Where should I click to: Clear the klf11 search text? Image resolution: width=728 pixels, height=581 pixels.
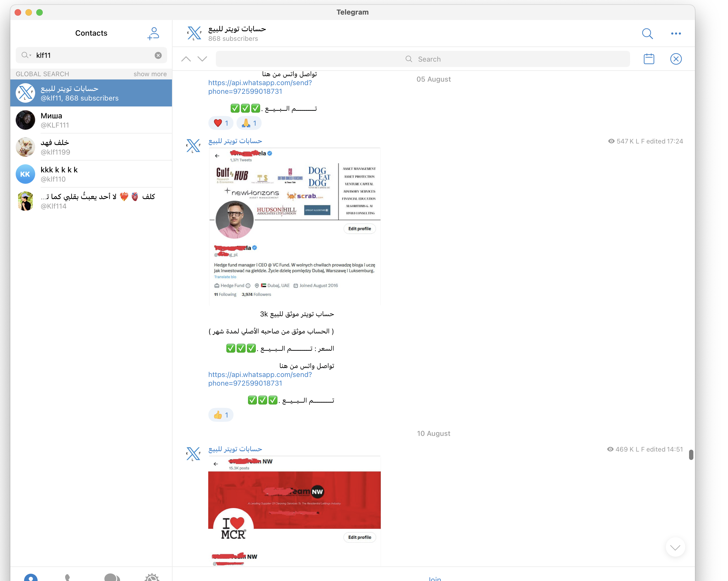click(x=158, y=55)
